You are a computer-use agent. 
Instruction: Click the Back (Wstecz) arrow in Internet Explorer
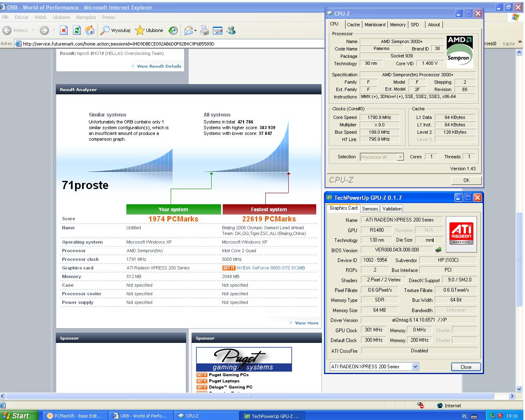pyautogui.click(x=7, y=30)
